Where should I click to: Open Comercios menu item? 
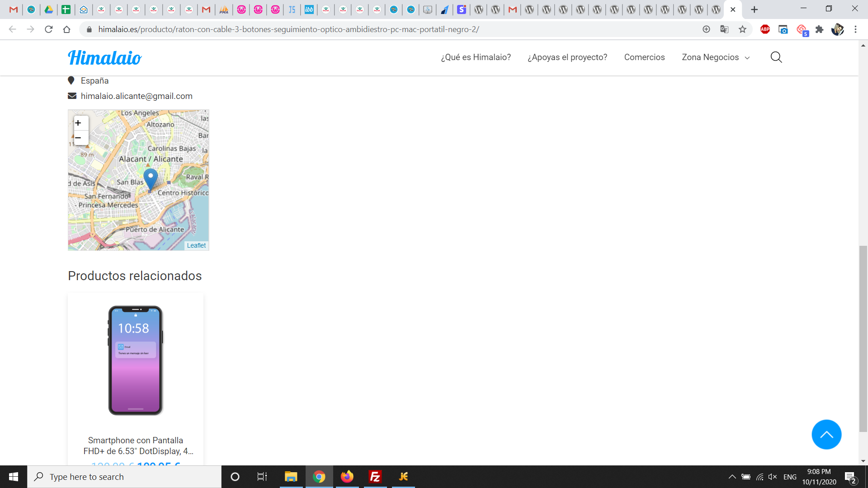[644, 57]
